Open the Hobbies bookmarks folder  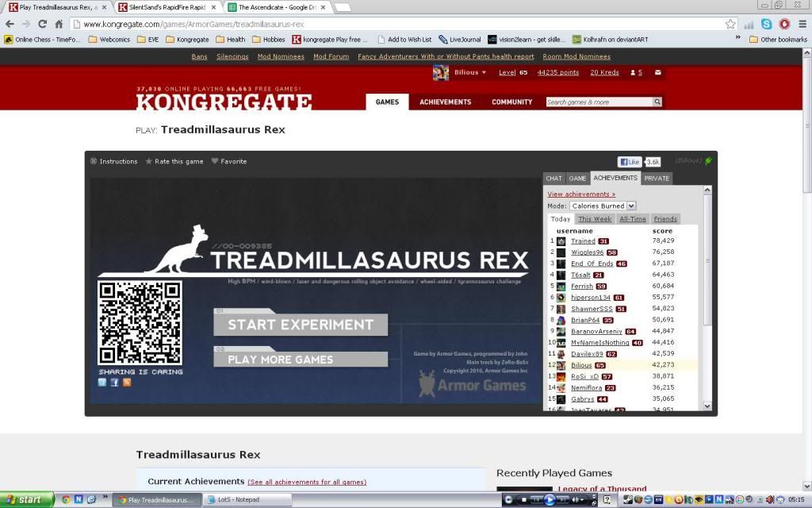pos(269,40)
